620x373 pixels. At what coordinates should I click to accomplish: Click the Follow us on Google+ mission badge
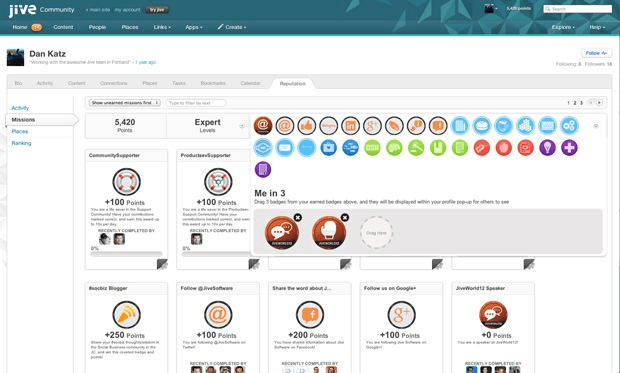pyautogui.click(x=402, y=315)
